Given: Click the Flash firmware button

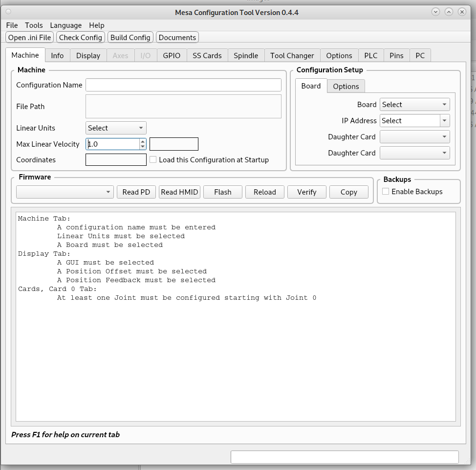Looking at the screenshot, I should (x=223, y=192).
